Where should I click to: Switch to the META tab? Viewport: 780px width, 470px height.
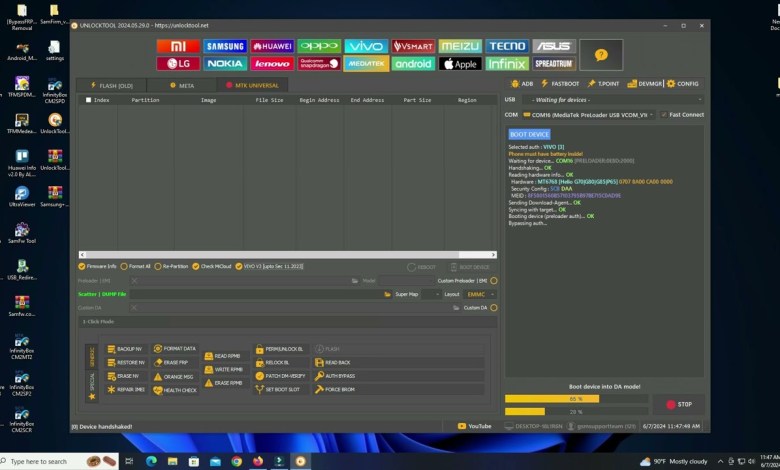182,85
